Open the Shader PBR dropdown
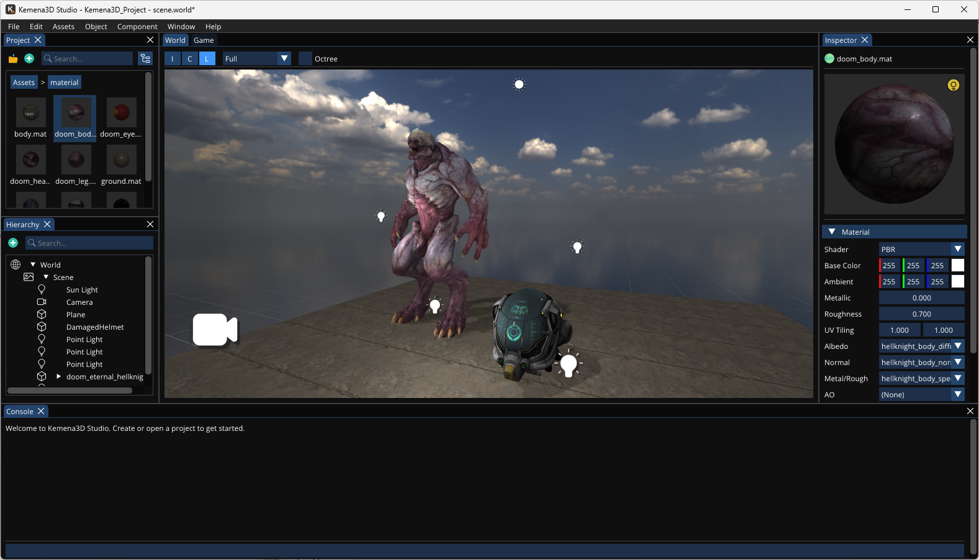This screenshot has width=979, height=560. 921,249
